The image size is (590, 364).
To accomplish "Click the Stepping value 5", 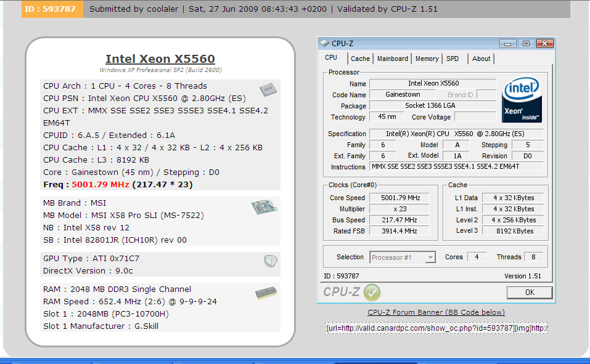I will 528,145.
